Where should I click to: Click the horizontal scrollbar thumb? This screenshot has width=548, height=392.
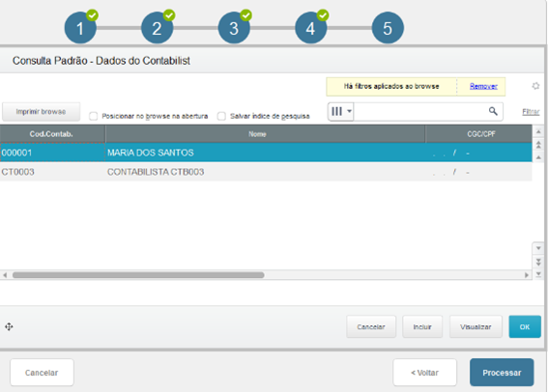138,275
